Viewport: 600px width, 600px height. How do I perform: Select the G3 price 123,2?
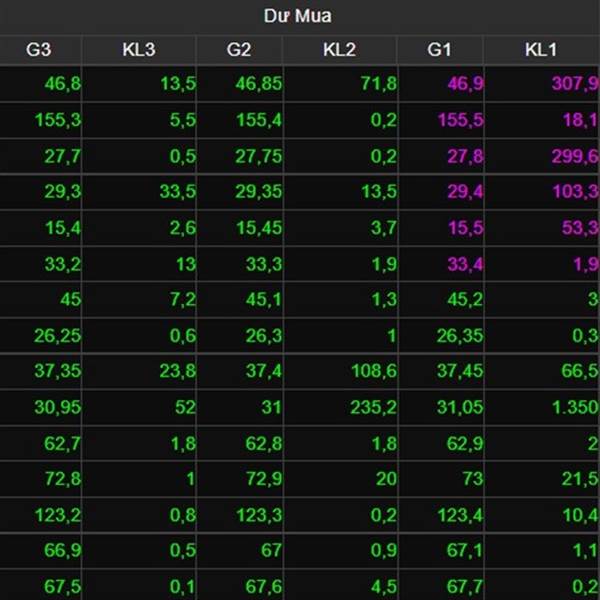[x=58, y=515]
